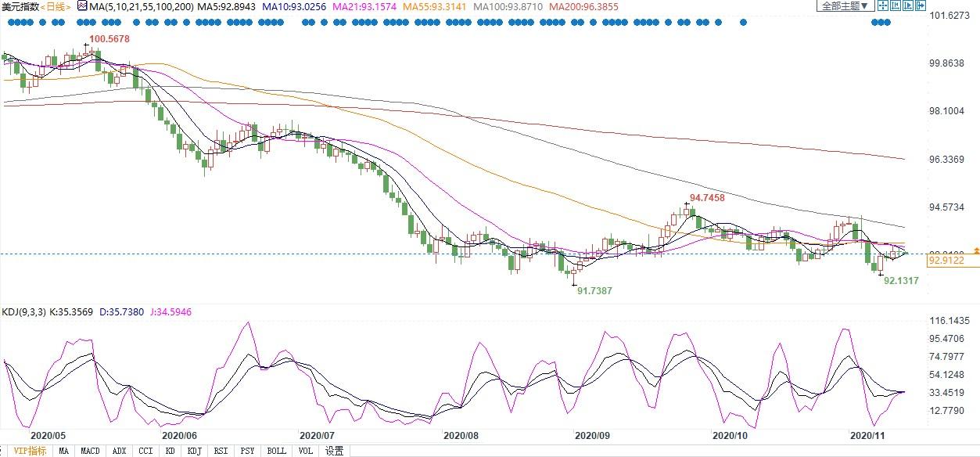Open the MA indicator settings icon
Viewport: 980px width, 457px height.
[x=82, y=5]
